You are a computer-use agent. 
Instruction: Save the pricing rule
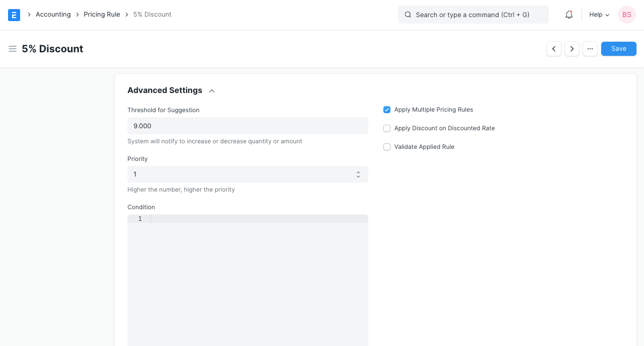[x=618, y=49]
